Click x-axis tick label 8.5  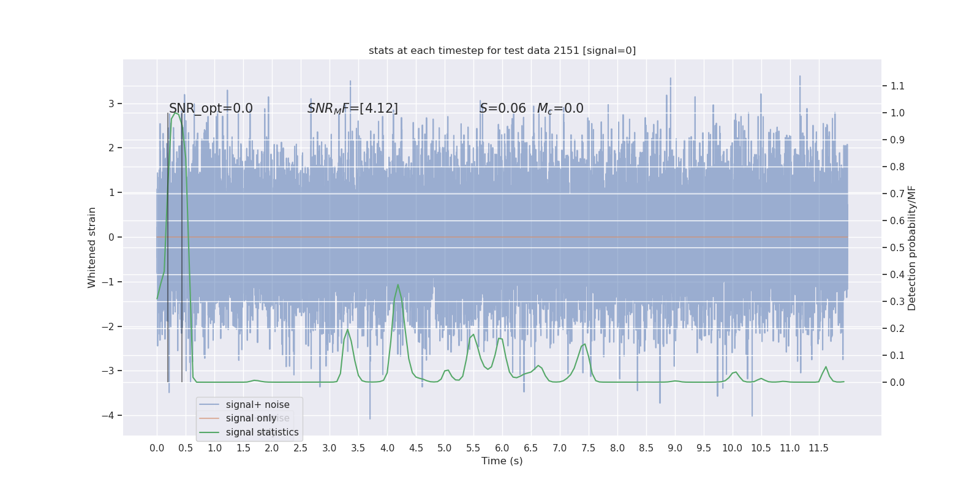tap(646, 448)
